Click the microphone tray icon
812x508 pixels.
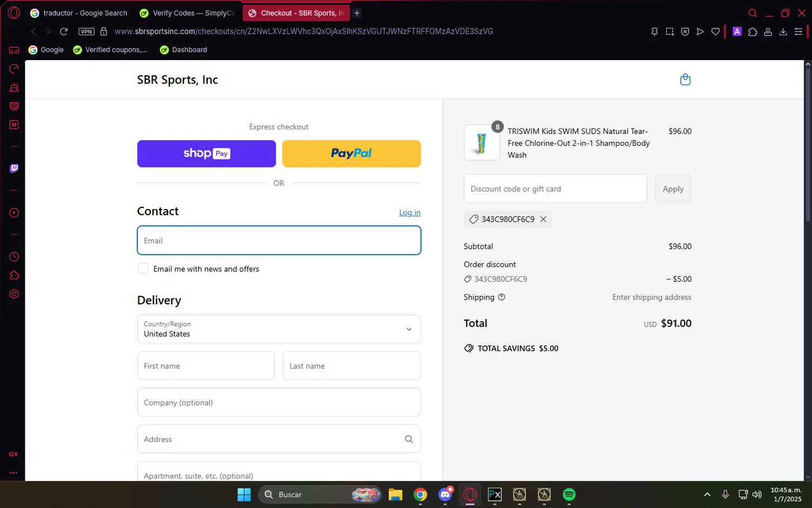(725, 494)
